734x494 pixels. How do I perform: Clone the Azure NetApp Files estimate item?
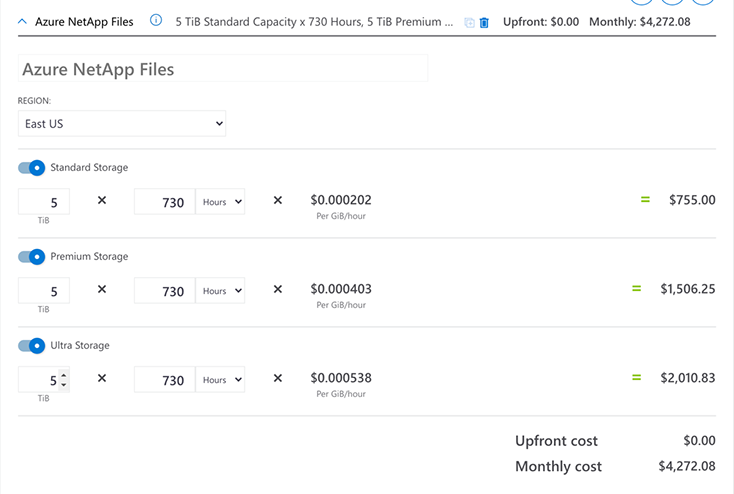(469, 22)
